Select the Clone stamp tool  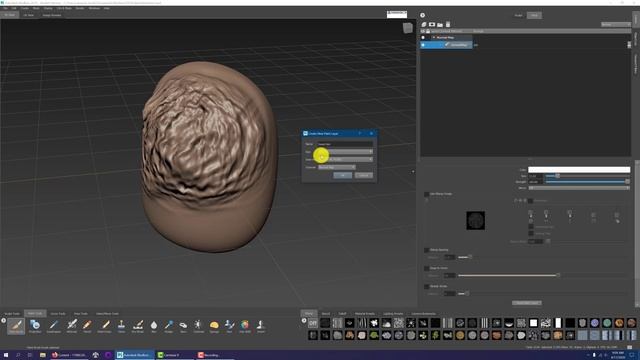point(121,326)
